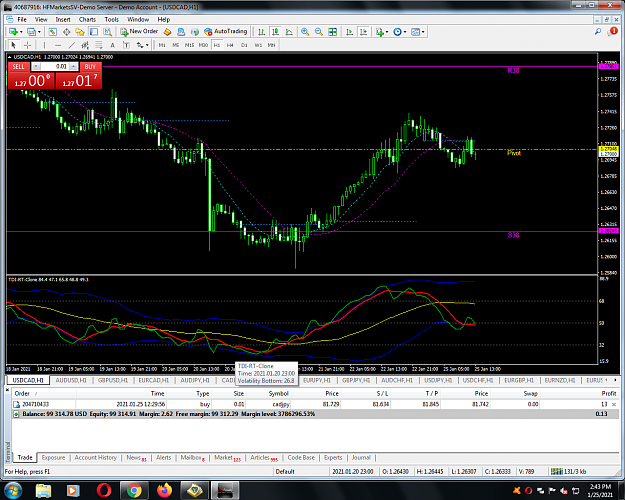
Task: Expand the Templates dropdown arrow
Action: click(x=423, y=32)
